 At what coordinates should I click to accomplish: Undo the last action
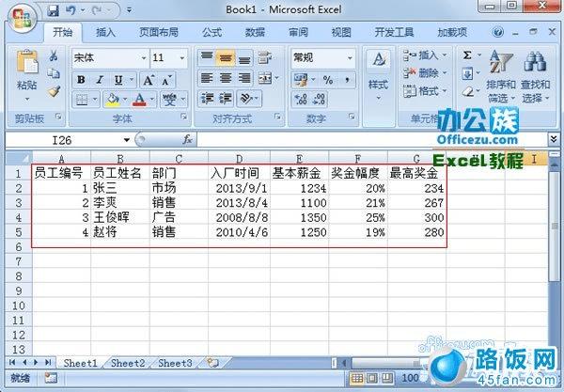(x=70, y=10)
